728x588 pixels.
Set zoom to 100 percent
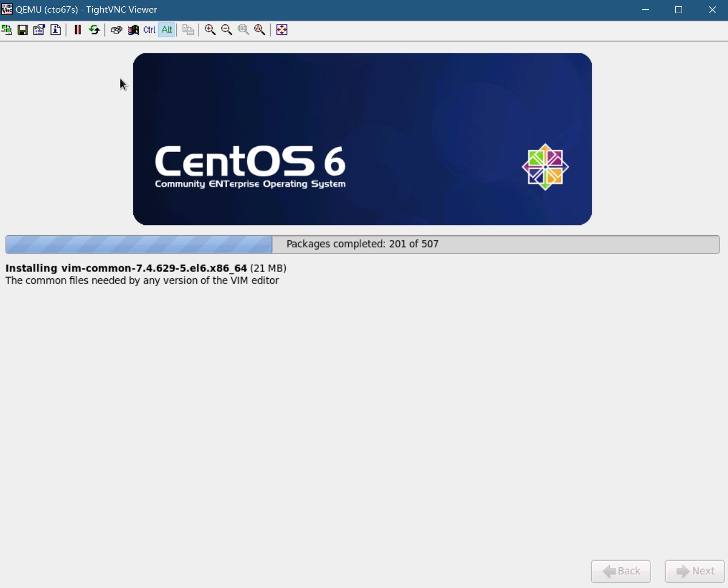pos(243,30)
